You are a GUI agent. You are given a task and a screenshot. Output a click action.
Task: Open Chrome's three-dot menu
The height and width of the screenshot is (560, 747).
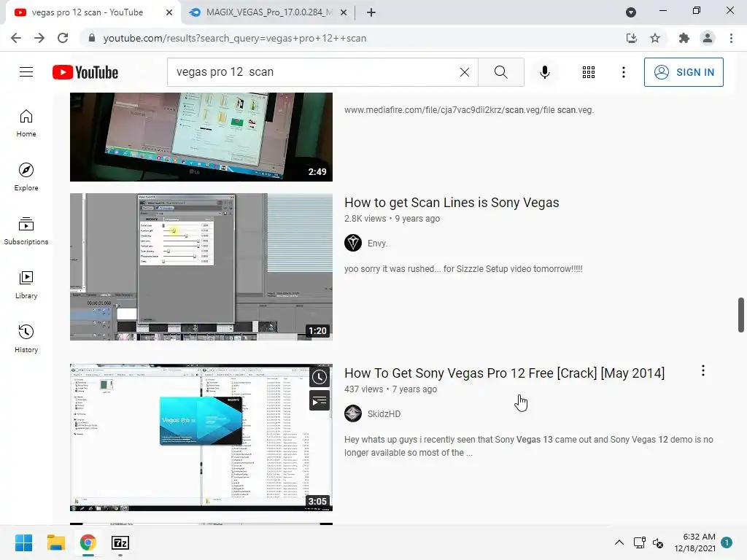731,38
